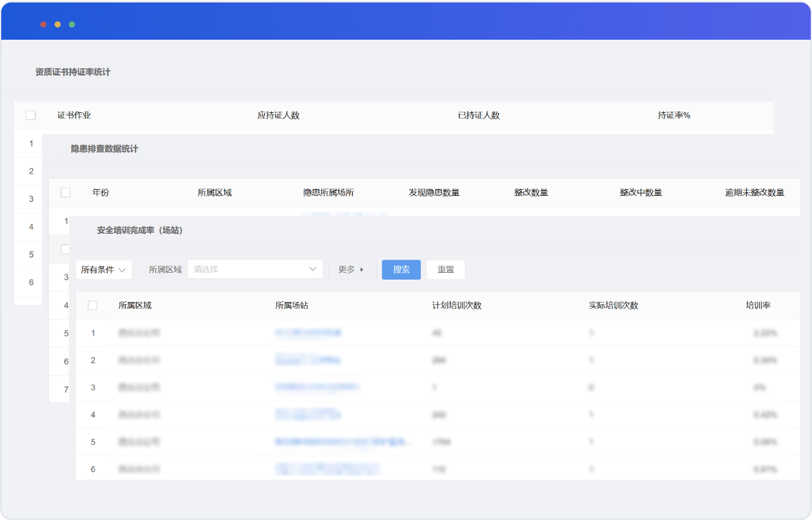812x520 pixels.
Task: Tick the header checkbox in the 安全培训完成率 table
Action: (92, 305)
